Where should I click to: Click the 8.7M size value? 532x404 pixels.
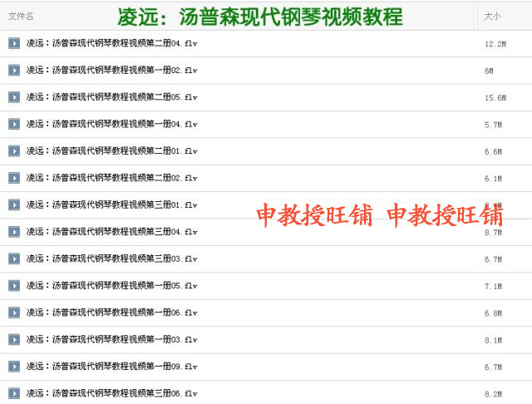tap(493, 233)
